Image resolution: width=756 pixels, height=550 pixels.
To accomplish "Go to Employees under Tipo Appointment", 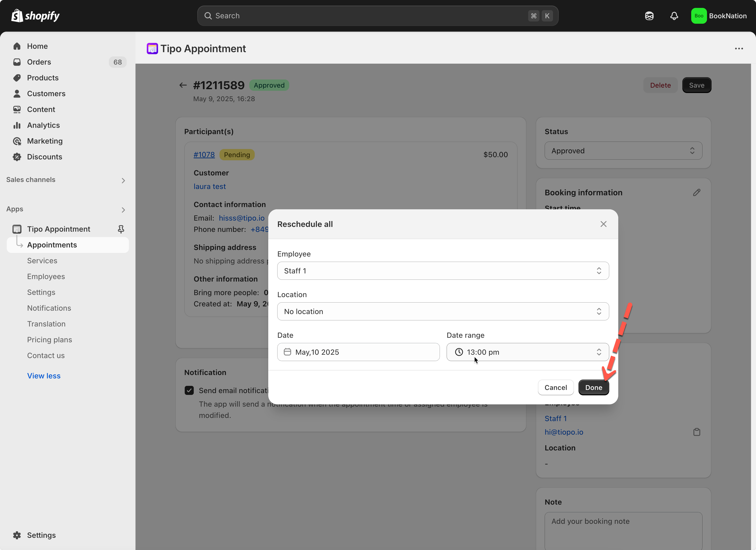I will point(46,276).
